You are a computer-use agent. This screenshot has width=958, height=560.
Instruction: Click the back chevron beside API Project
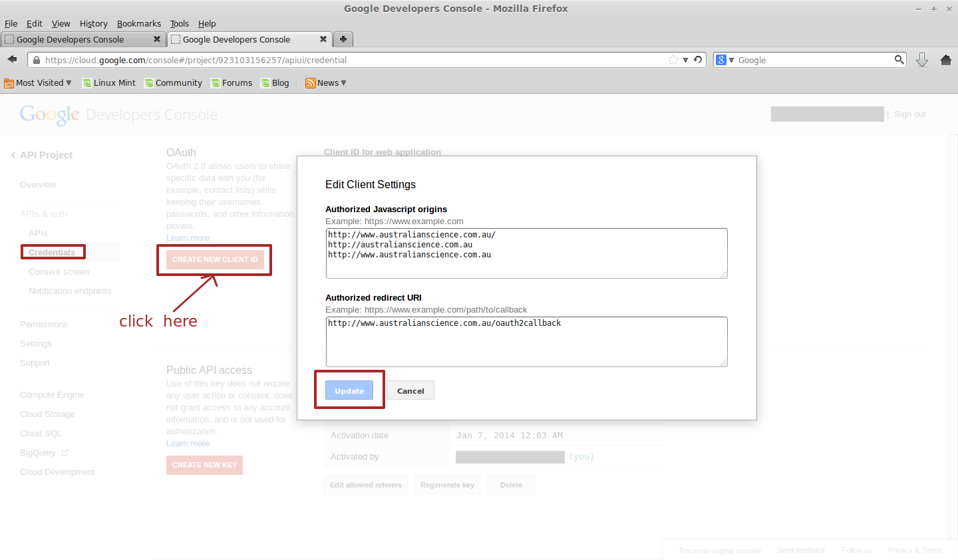click(x=13, y=155)
